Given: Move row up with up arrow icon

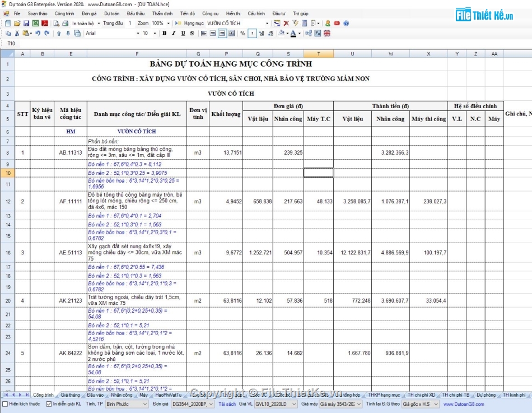Looking at the screenshot, I should coord(59,33).
